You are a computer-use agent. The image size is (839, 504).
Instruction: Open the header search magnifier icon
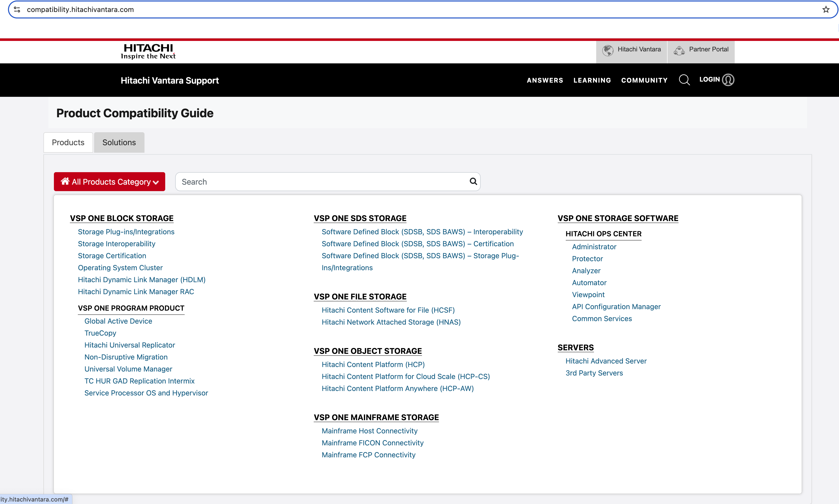(684, 80)
